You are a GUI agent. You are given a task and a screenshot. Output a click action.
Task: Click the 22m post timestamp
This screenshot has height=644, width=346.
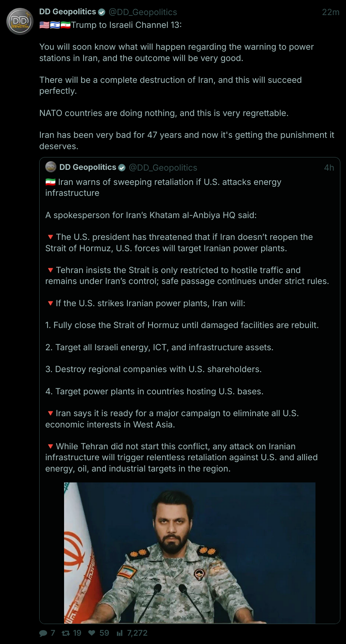pyautogui.click(x=331, y=12)
